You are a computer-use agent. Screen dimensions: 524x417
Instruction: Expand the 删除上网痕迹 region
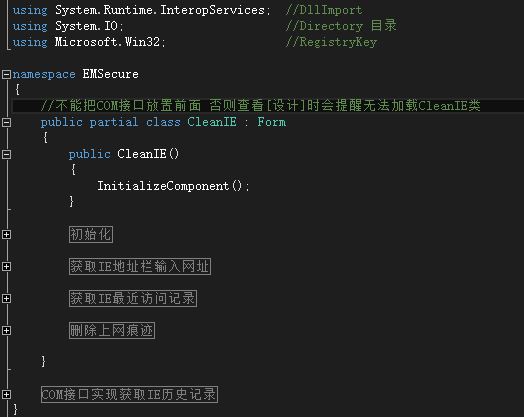tap(6, 331)
